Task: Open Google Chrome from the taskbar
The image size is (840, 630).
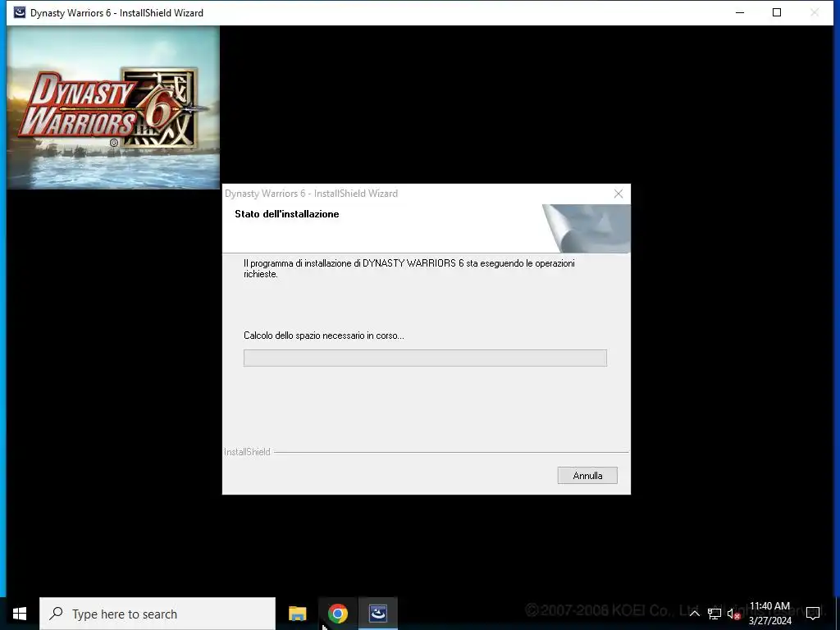Action: pyautogui.click(x=337, y=614)
